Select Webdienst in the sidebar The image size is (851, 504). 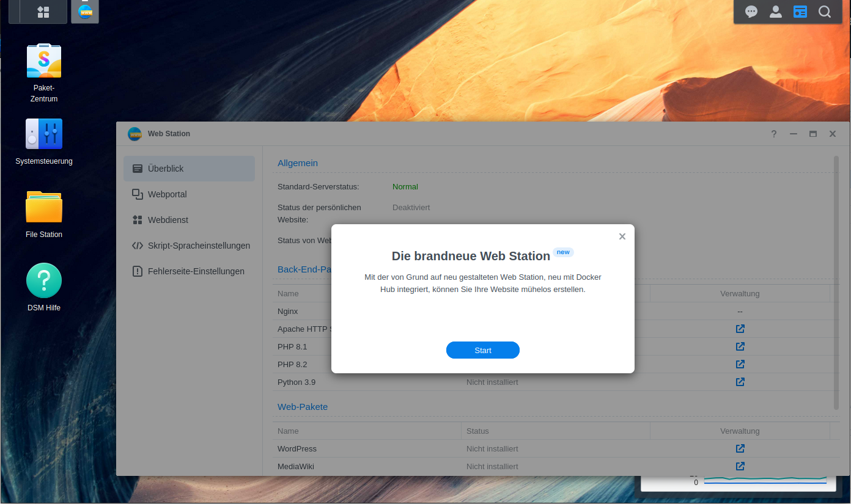[x=168, y=220]
